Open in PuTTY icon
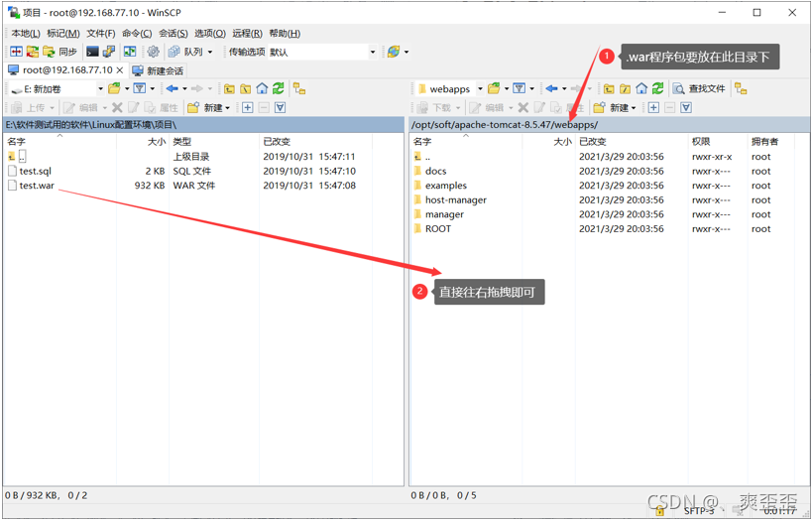The image size is (812, 521). [x=109, y=52]
